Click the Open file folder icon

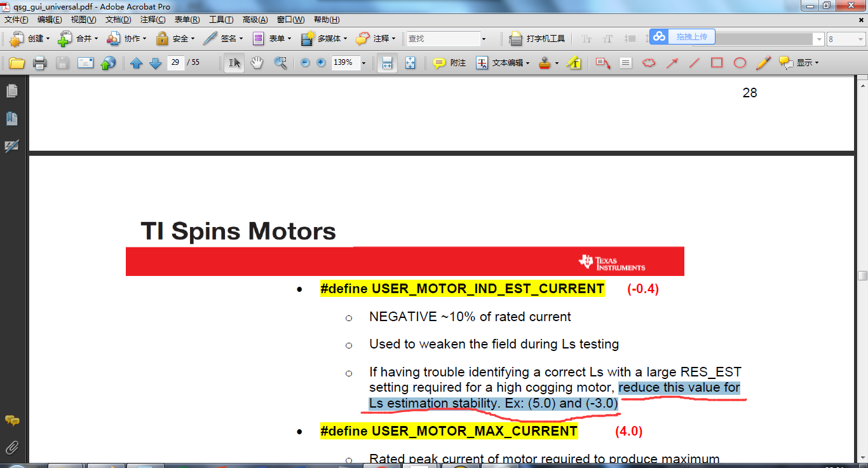17,63
